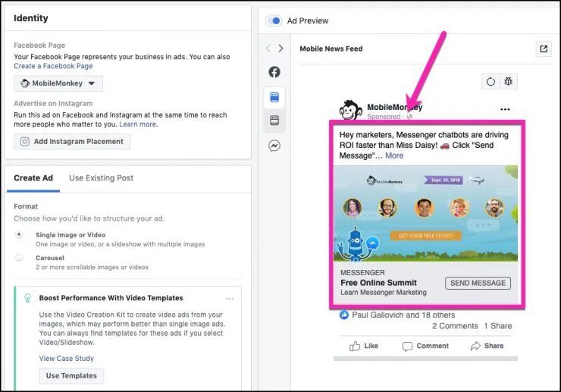Image resolution: width=561 pixels, height=392 pixels.
Task: Share the ad post
Action: pos(487,347)
